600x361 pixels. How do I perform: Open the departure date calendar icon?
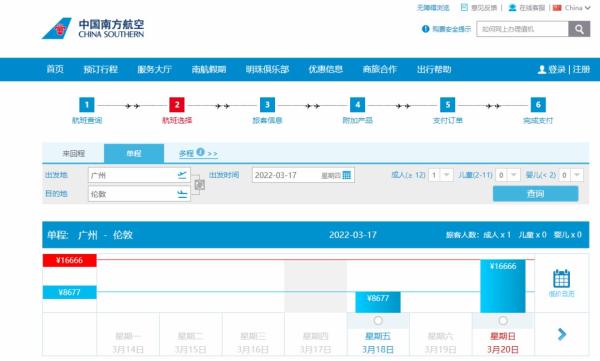347,175
